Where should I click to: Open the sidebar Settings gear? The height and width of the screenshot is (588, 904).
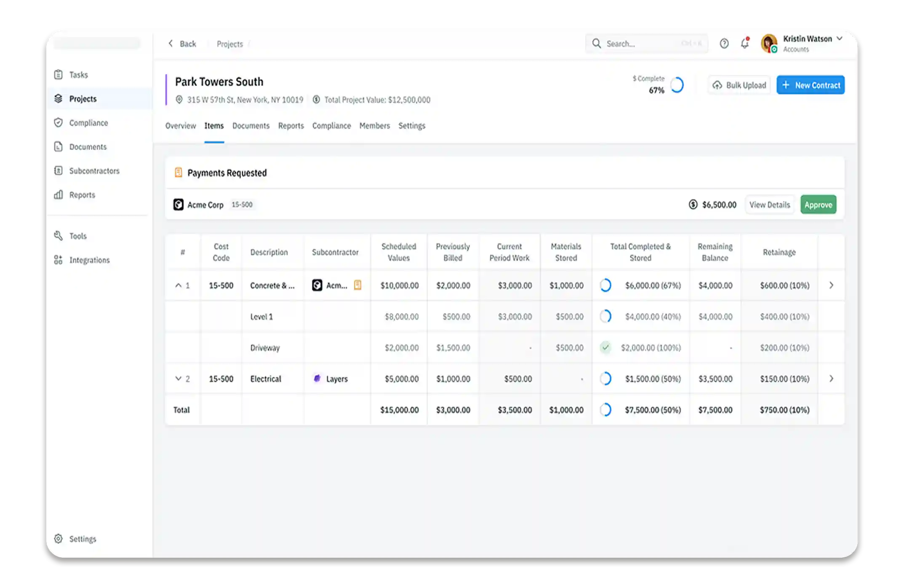coord(59,539)
